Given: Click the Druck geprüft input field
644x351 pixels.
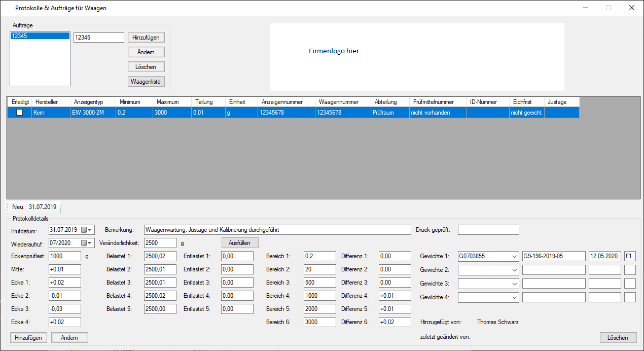Looking at the screenshot, I should click(488, 230).
